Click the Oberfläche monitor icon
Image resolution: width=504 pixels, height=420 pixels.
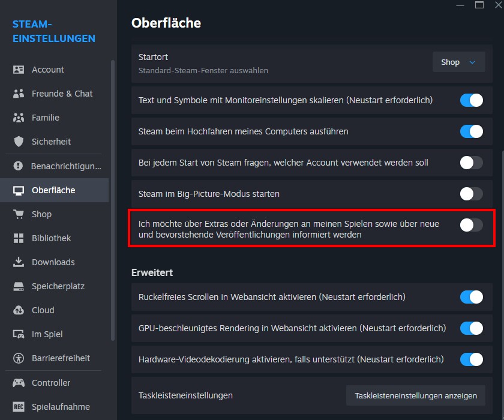(x=19, y=190)
